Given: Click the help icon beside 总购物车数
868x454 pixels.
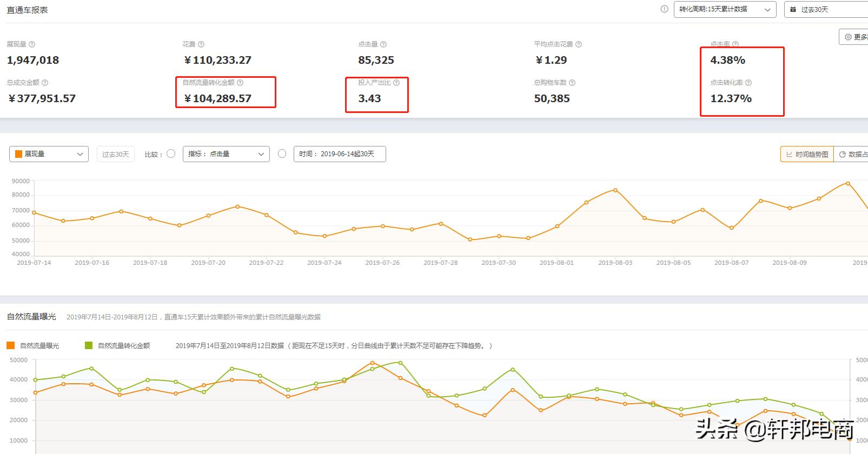Looking at the screenshot, I should click(572, 83).
